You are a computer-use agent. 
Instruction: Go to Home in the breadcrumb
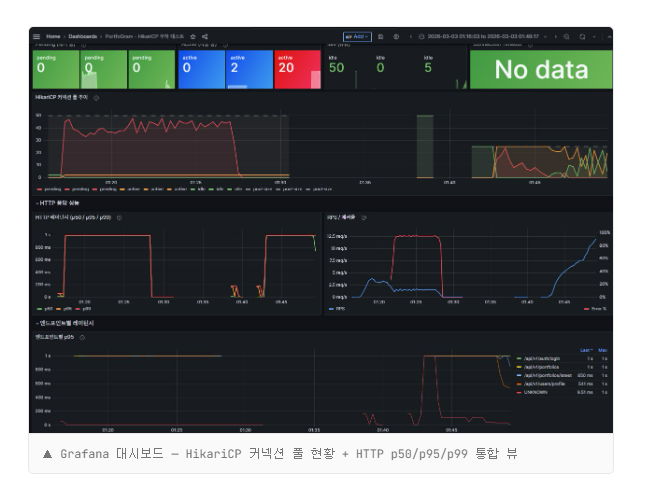53,36
